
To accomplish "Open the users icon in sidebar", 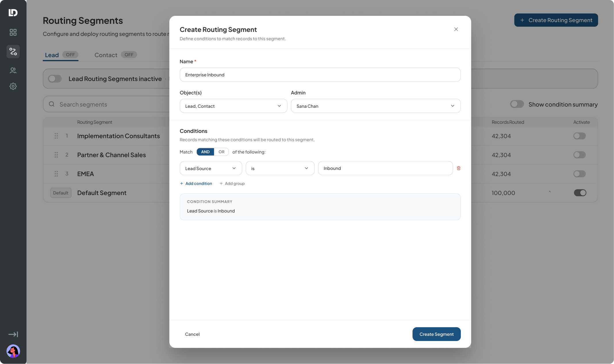I will tap(13, 70).
